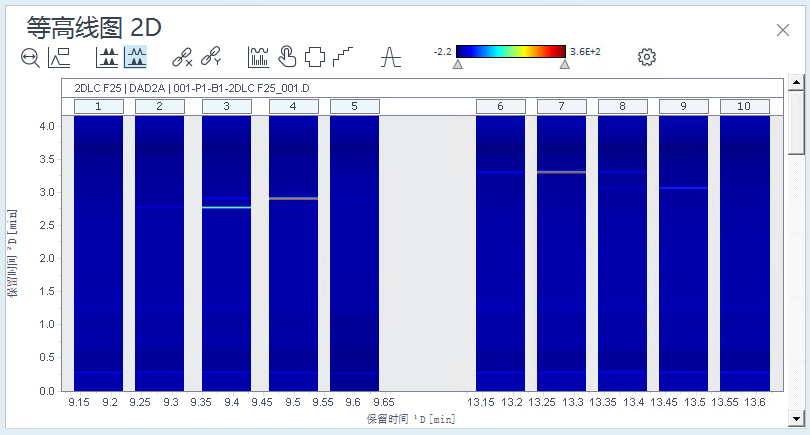
Task: Click the peak annotation label icon
Action: [x=59, y=57]
